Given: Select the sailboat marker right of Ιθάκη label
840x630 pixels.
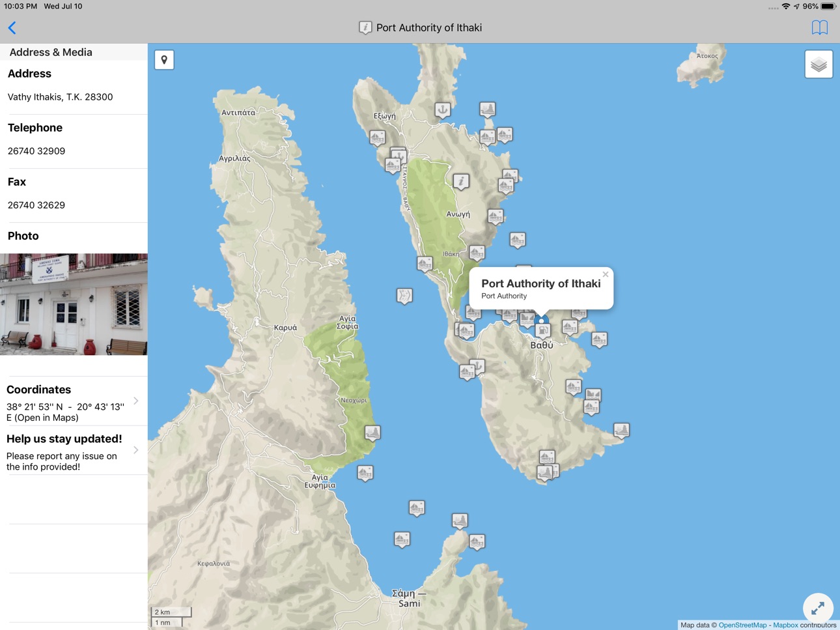Looking at the screenshot, I should (477, 252).
